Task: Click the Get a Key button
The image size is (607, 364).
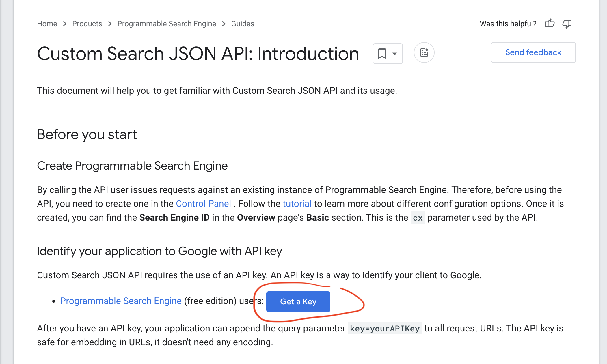Action: coord(298,302)
